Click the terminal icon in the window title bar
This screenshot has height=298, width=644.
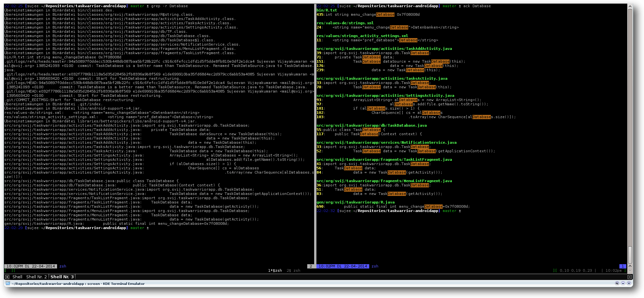[8, 284]
